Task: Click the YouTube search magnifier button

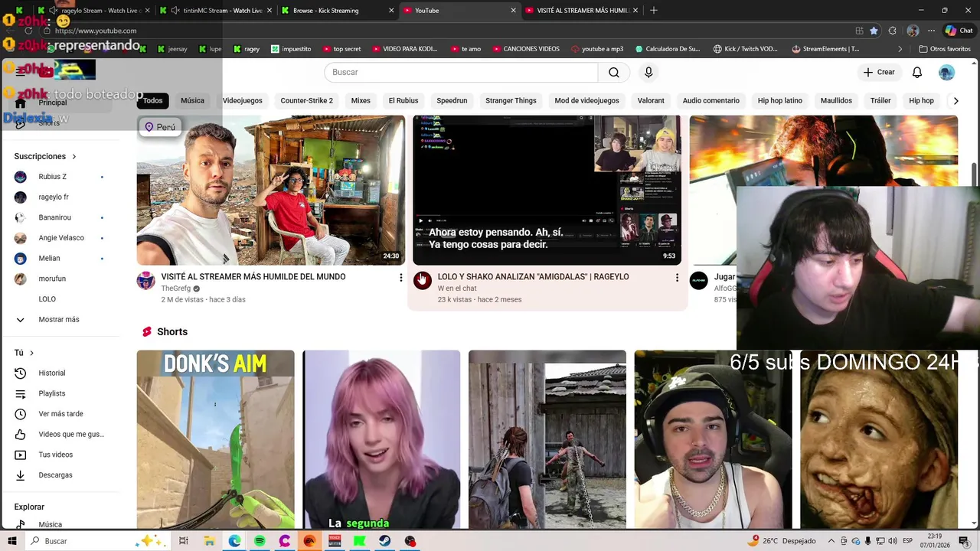Action: (x=614, y=72)
